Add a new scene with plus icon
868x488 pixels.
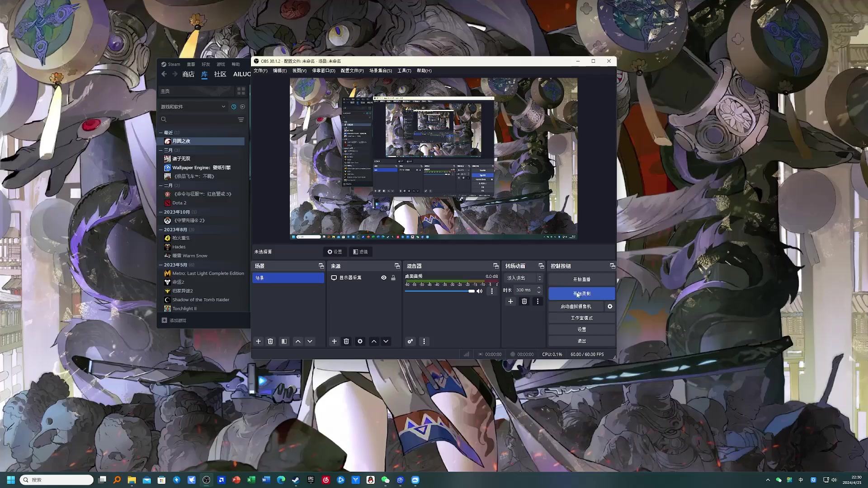258,342
